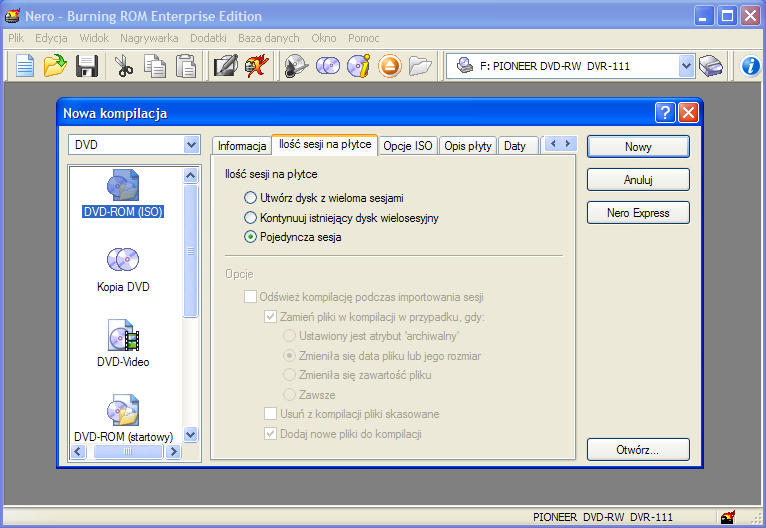
Task: Open the DVD disc type dropdown
Action: point(192,145)
